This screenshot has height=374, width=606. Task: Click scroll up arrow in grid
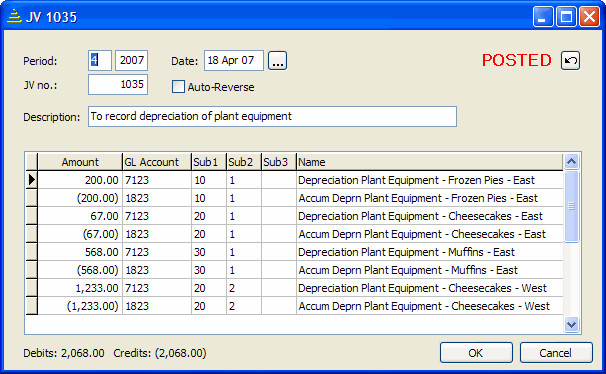pos(572,161)
